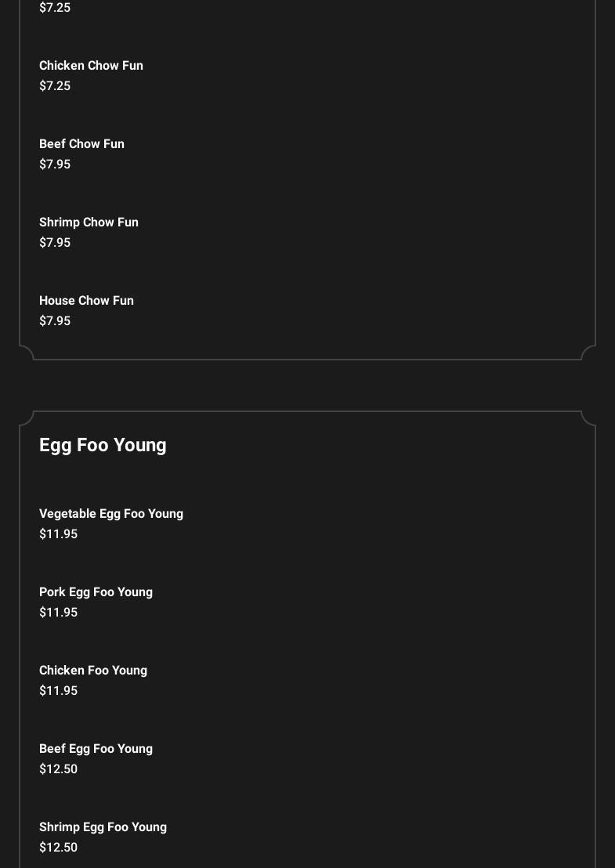This screenshot has height=868, width=615.
Task: Select Pork Egg Foo Young
Action: click(96, 592)
